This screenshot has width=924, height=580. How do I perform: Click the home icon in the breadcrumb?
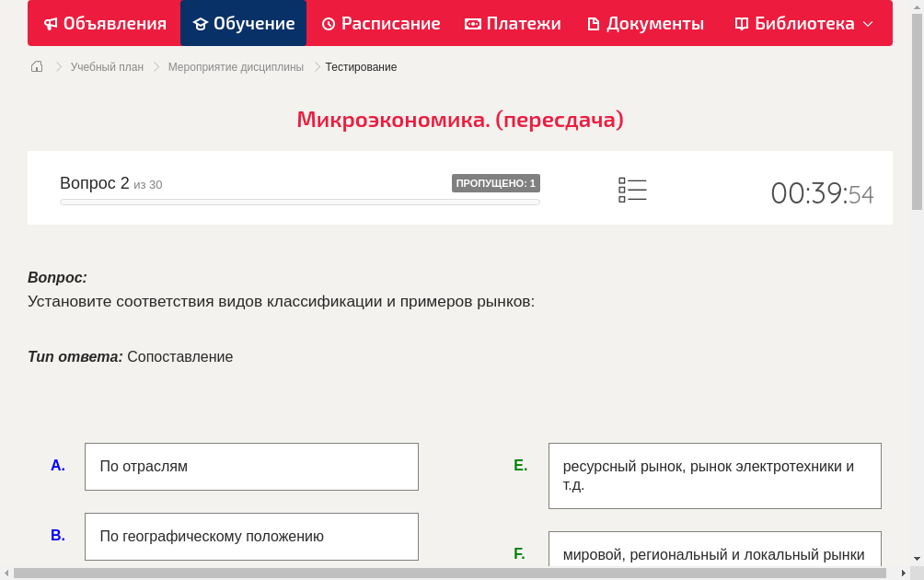pos(36,66)
